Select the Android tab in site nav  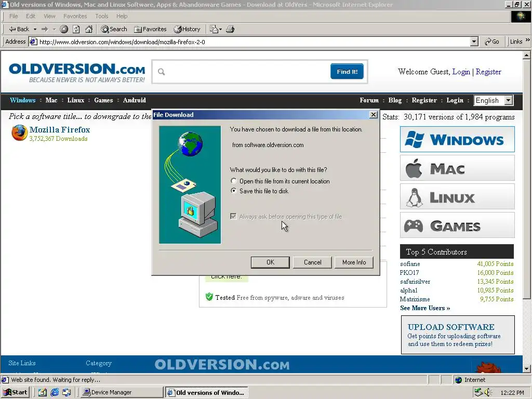pyautogui.click(x=135, y=100)
